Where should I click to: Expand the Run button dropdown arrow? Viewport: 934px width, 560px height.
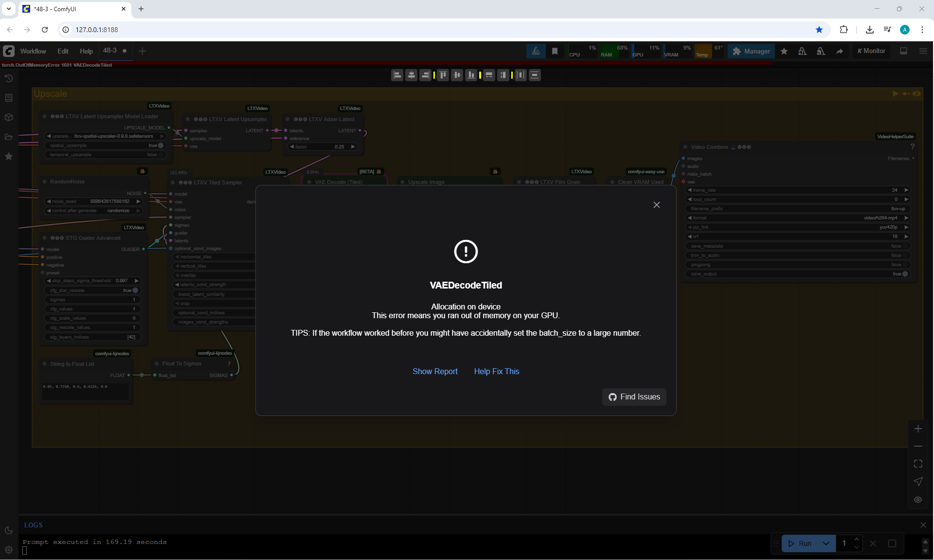(826, 543)
